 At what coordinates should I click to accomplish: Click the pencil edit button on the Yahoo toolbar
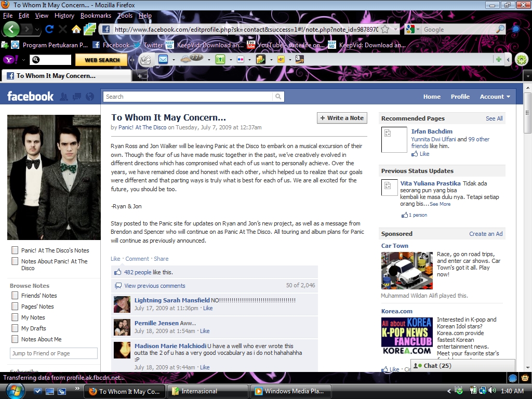pos(145,59)
